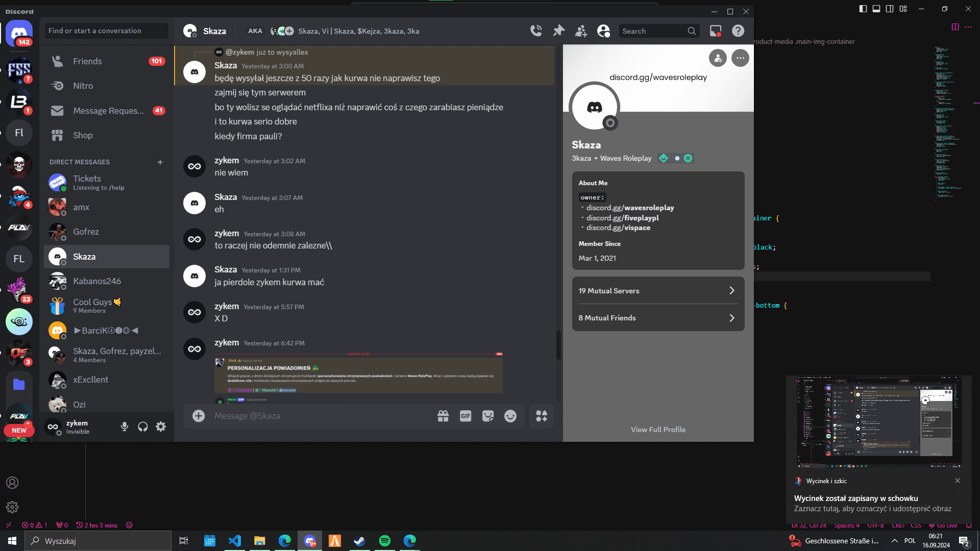
Task: Click the NEW unread mentions indicator
Action: pyautogui.click(x=19, y=431)
